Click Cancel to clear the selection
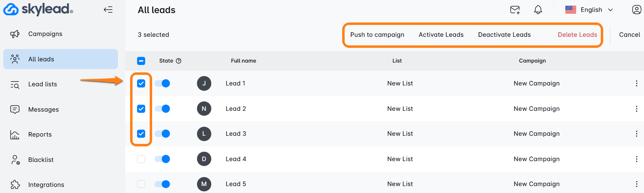 tap(630, 35)
